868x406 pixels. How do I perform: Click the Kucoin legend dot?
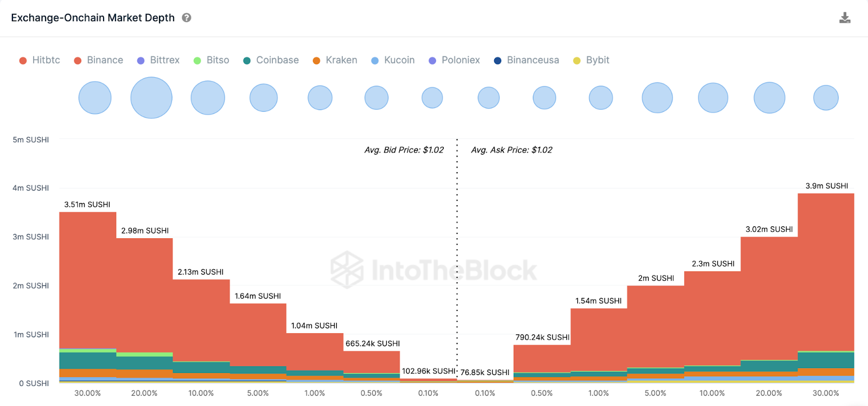click(x=375, y=61)
